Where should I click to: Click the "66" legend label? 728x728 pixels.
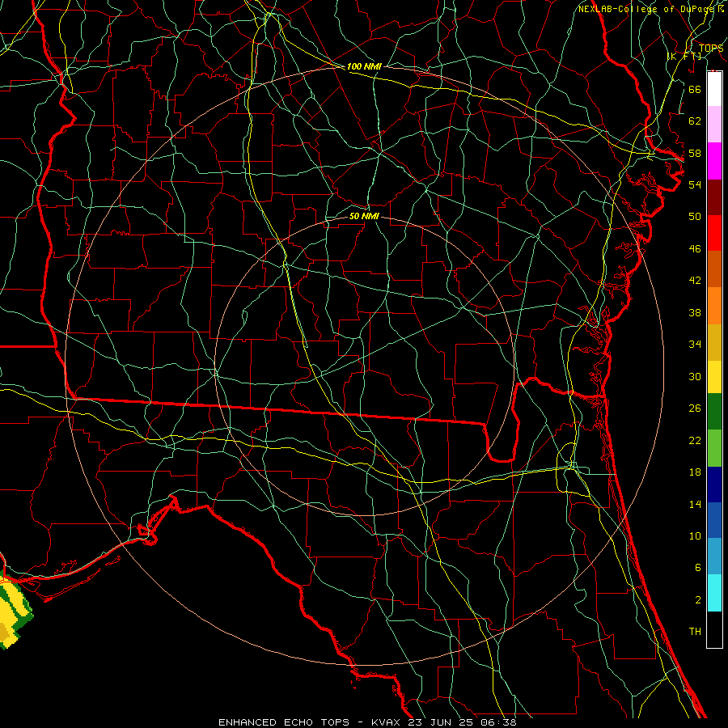click(x=695, y=89)
